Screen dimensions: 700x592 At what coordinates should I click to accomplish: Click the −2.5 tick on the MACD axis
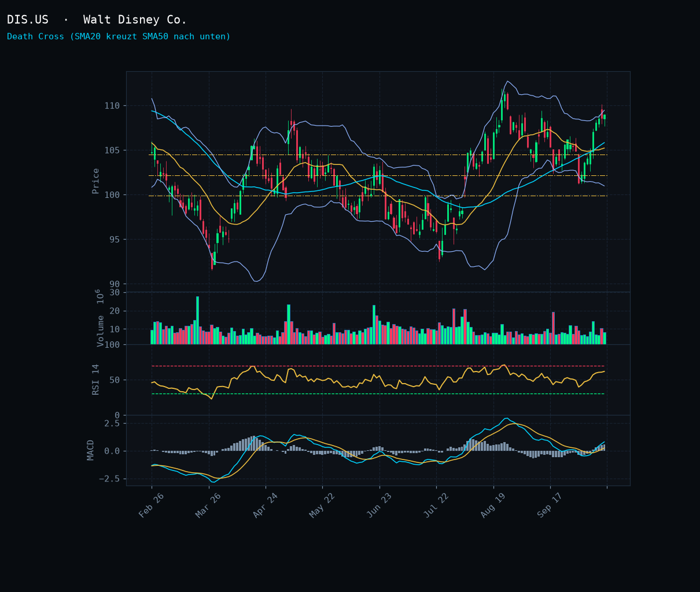[x=110, y=479]
